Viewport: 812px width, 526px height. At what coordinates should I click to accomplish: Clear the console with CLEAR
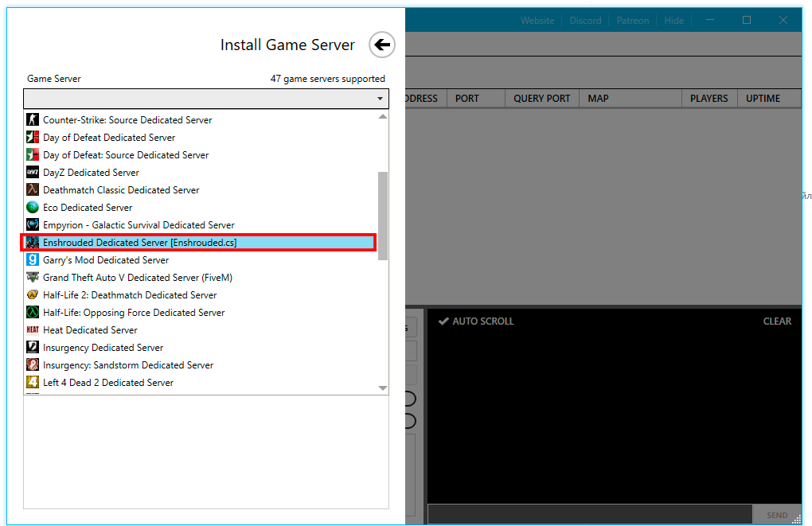[x=777, y=321]
